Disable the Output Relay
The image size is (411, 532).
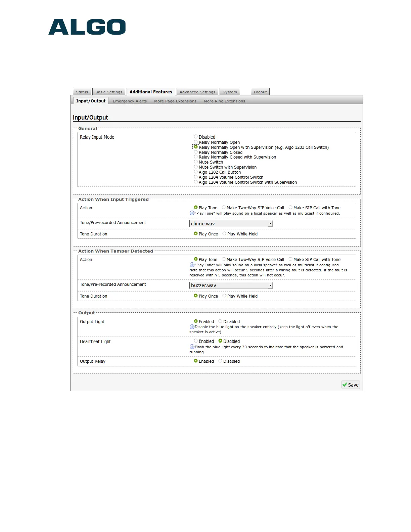point(220,361)
